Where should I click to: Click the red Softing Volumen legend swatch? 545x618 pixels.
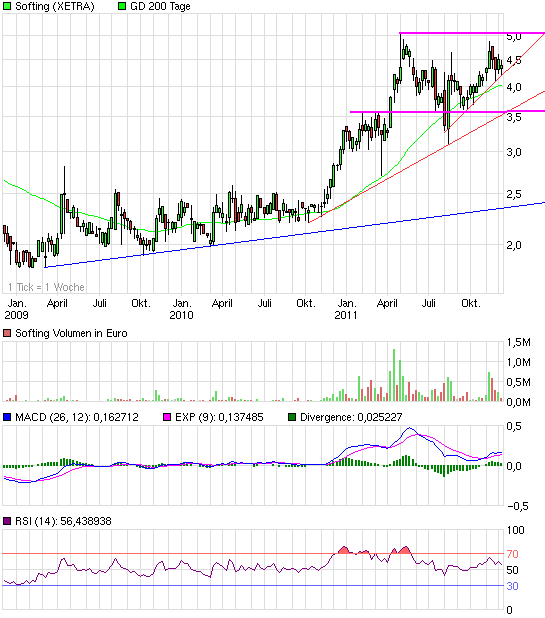[7, 333]
